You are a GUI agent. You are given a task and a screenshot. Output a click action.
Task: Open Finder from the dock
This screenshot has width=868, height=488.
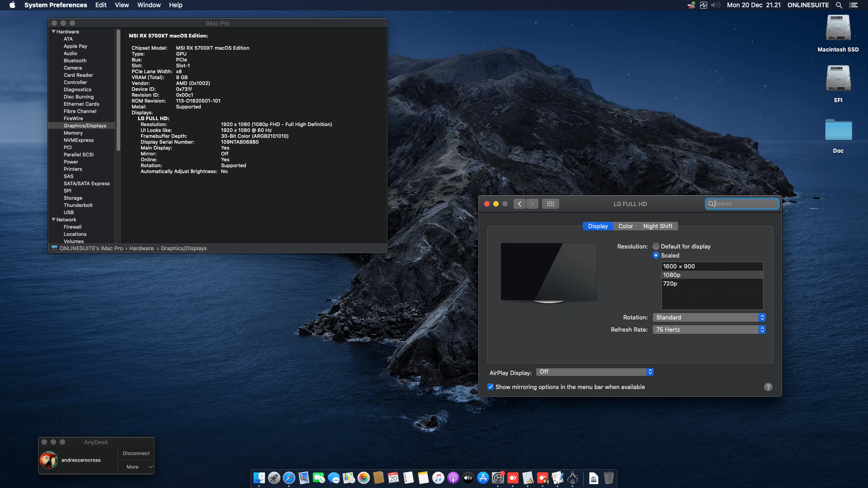tap(259, 478)
